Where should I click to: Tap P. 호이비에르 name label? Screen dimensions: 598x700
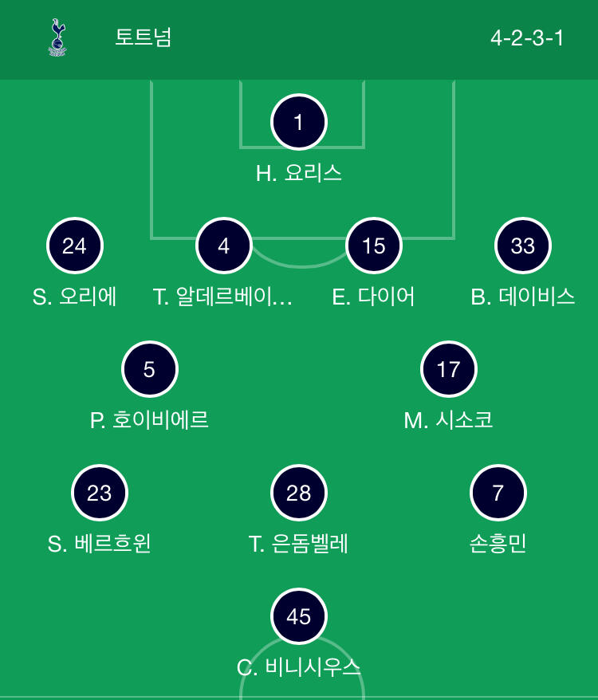click(150, 420)
